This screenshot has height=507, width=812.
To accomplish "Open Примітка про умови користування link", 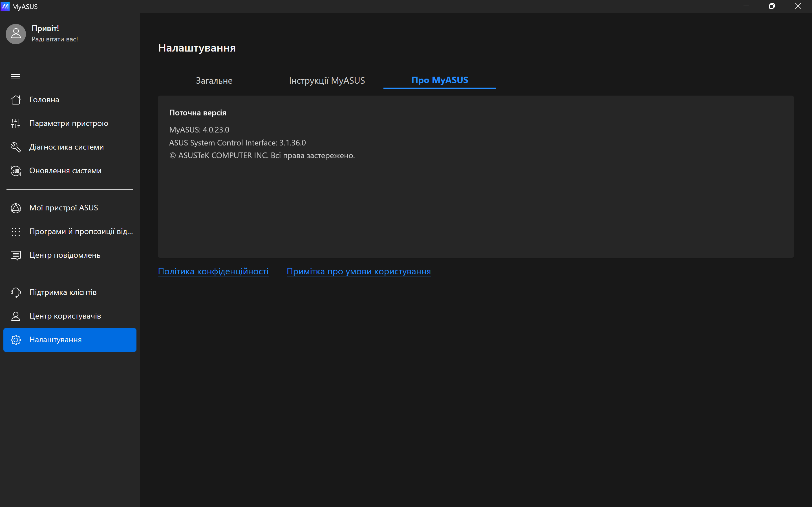I will (x=358, y=271).
